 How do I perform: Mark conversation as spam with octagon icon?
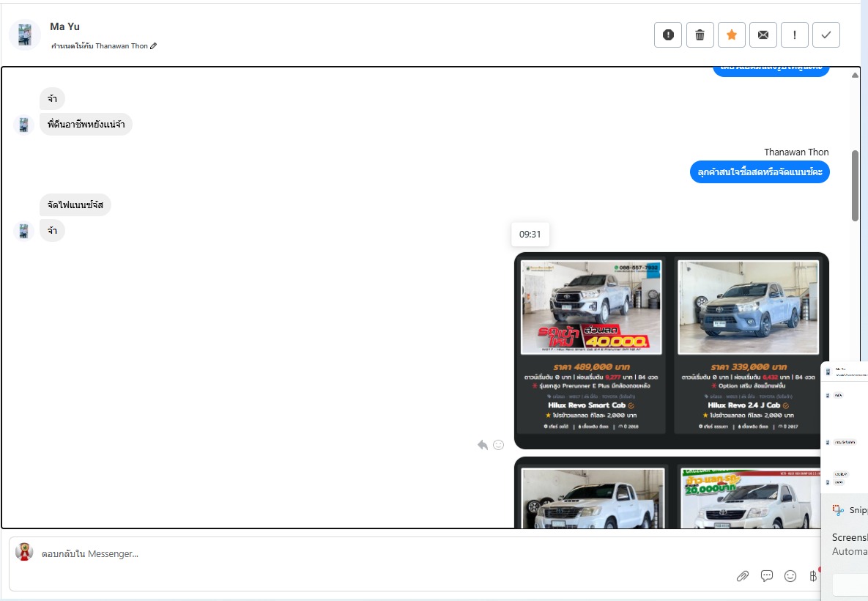click(x=667, y=34)
